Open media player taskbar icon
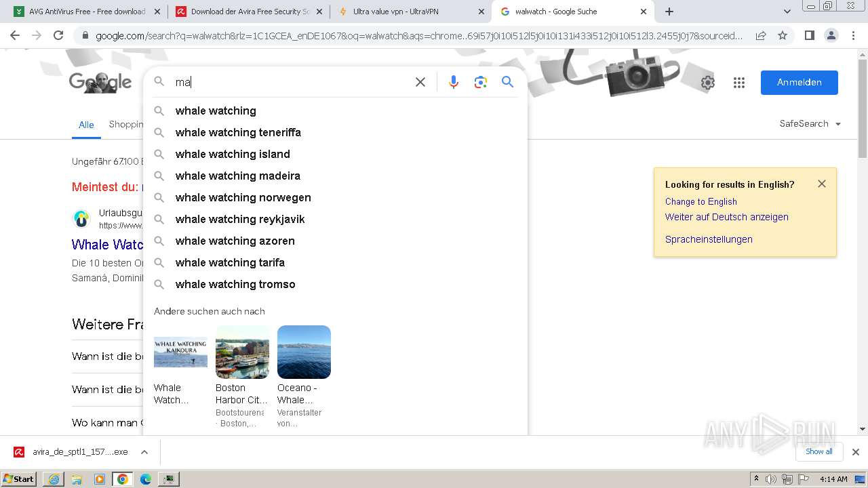The height and width of the screenshot is (488, 868). [100, 479]
